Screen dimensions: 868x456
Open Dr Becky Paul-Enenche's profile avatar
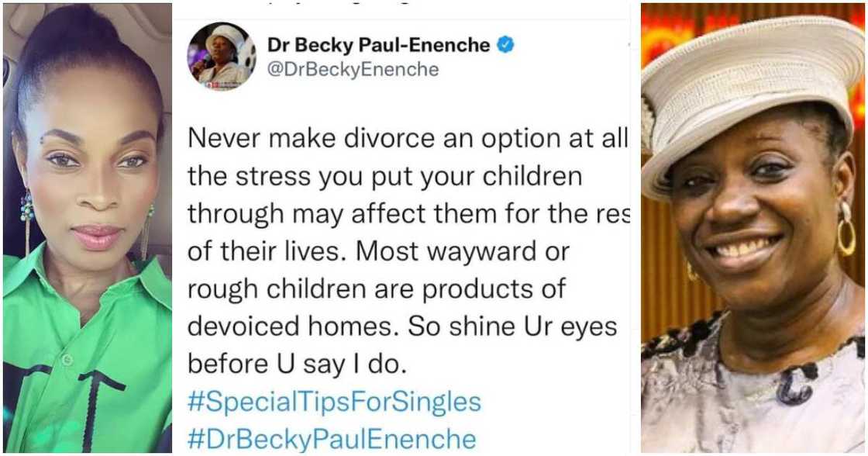point(221,57)
